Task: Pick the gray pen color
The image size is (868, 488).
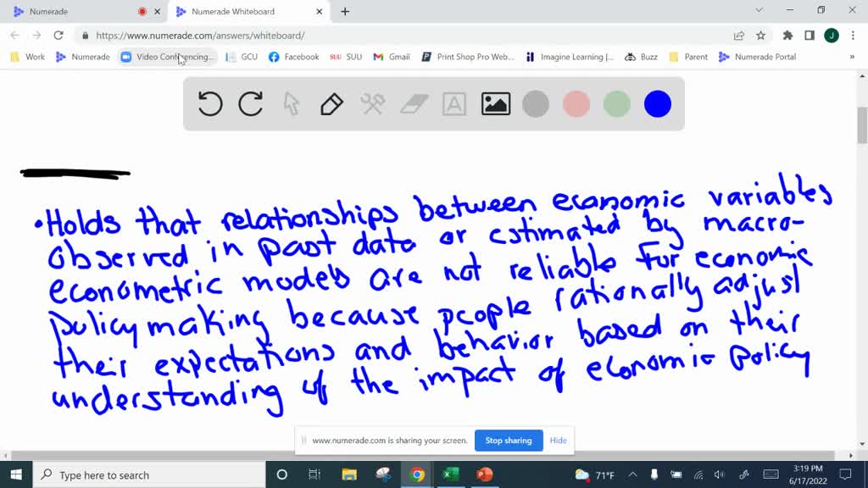Action: click(x=536, y=104)
